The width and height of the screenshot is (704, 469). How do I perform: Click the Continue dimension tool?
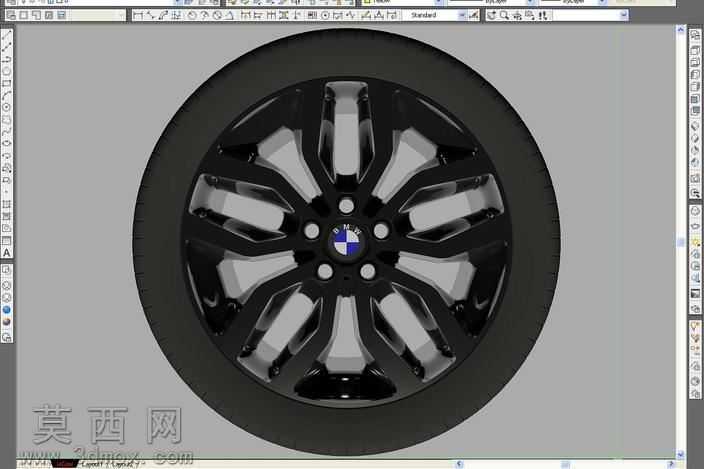coord(271,15)
